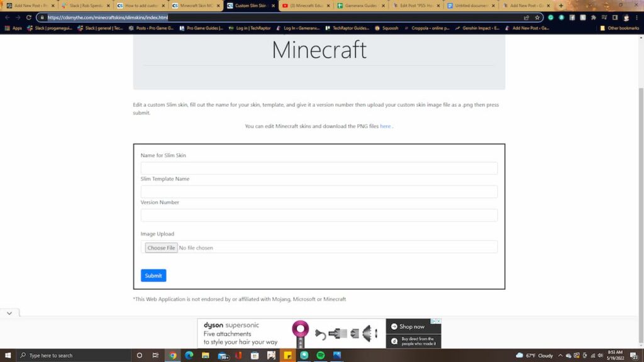Open the Other bookmarks folder
644x362 pixels.
pos(619,28)
